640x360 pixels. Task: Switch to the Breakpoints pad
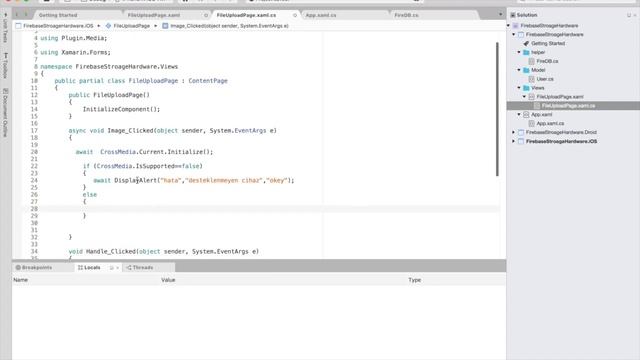point(34,268)
